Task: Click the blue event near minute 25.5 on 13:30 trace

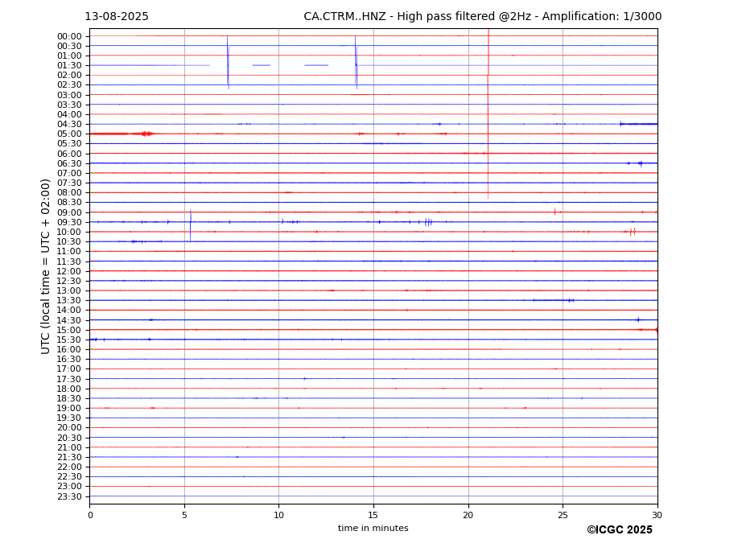Action: [x=571, y=300]
